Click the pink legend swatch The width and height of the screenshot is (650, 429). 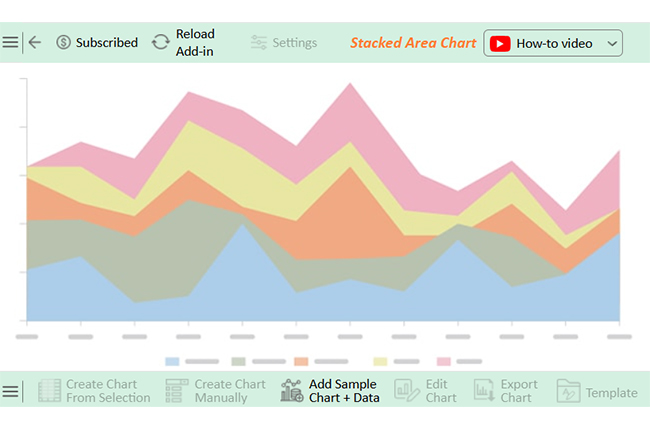444,360
